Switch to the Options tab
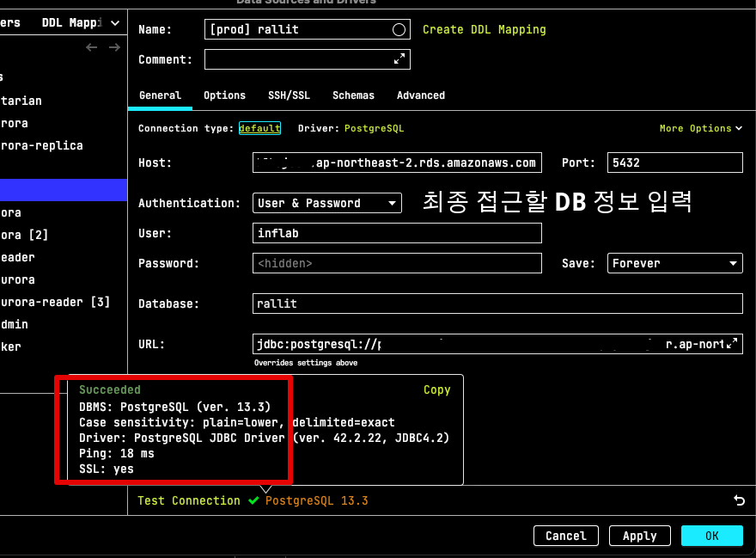Image resolution: width=756 pixels, height=558 pixels. (224, 95)
